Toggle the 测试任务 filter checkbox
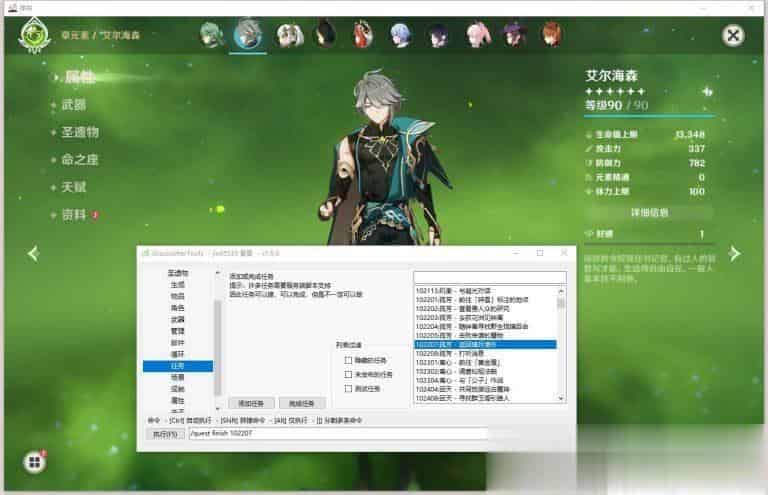Viewport: 768px width, 495px height. pyautogui.click(x=348, y=389)
